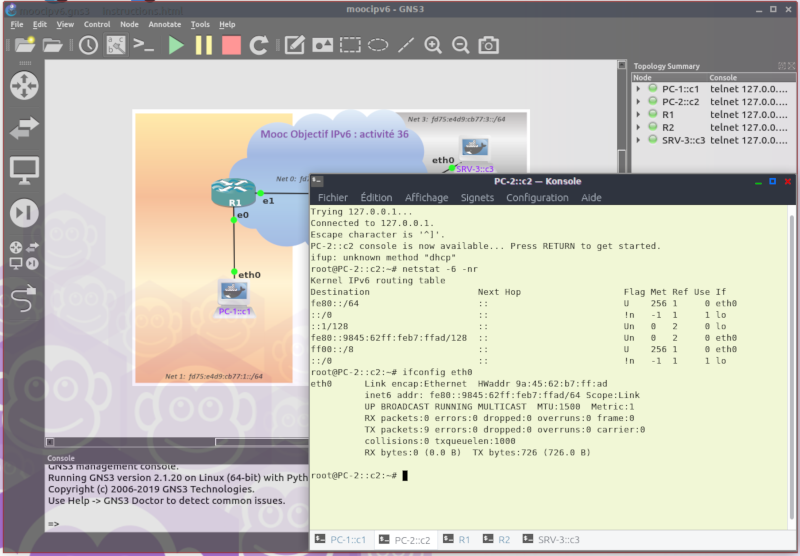Click the green status dot for R1

[x=653, y=114]
